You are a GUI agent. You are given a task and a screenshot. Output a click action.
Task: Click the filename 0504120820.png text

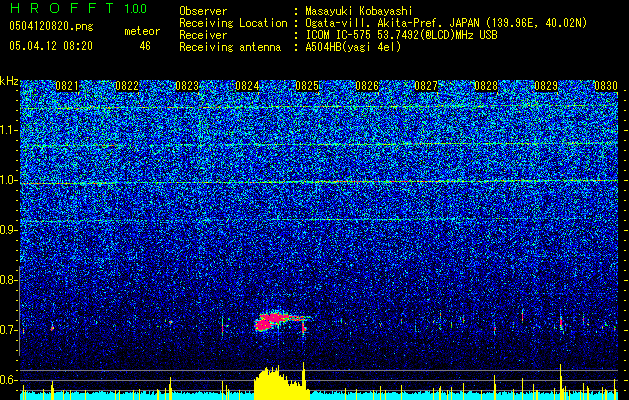(x=51, y=26)
